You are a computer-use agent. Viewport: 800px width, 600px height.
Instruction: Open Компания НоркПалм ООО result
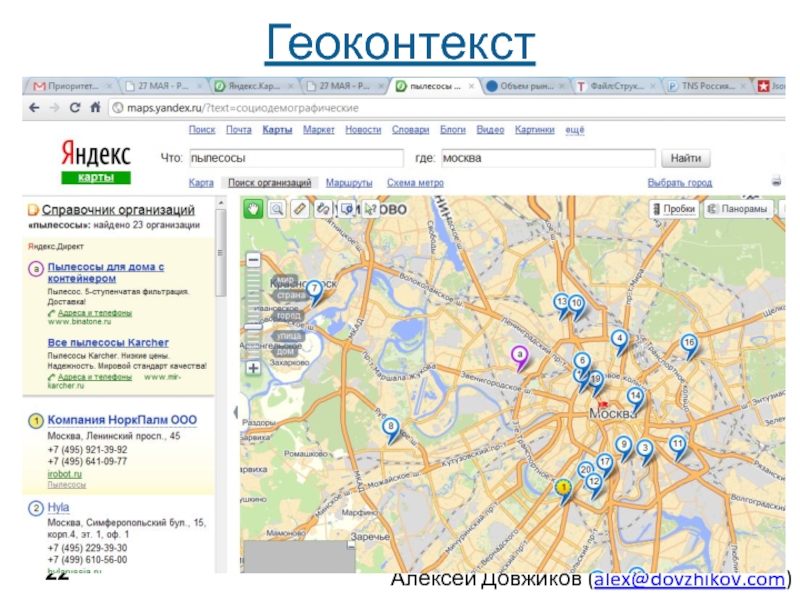(x=122, y=420)
